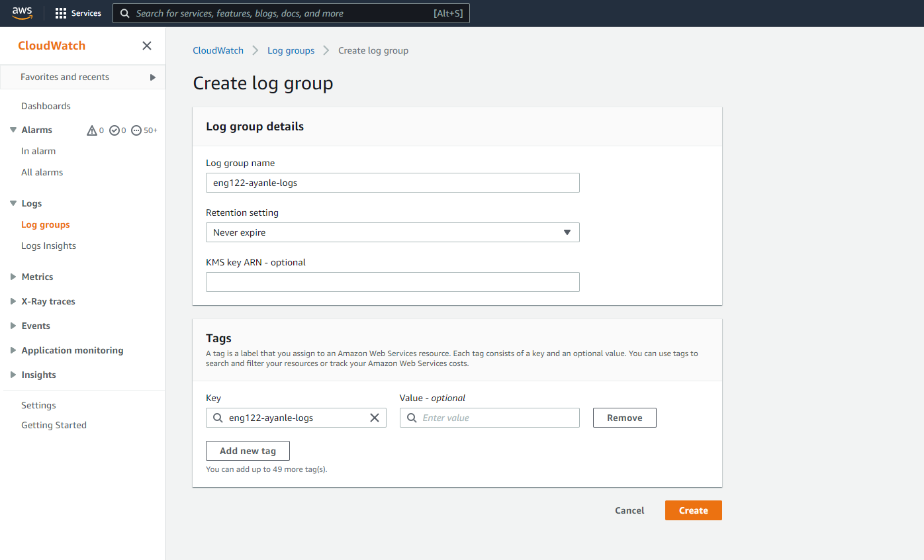
Task: Open All alarms page
Action: [x=42, y=172]
